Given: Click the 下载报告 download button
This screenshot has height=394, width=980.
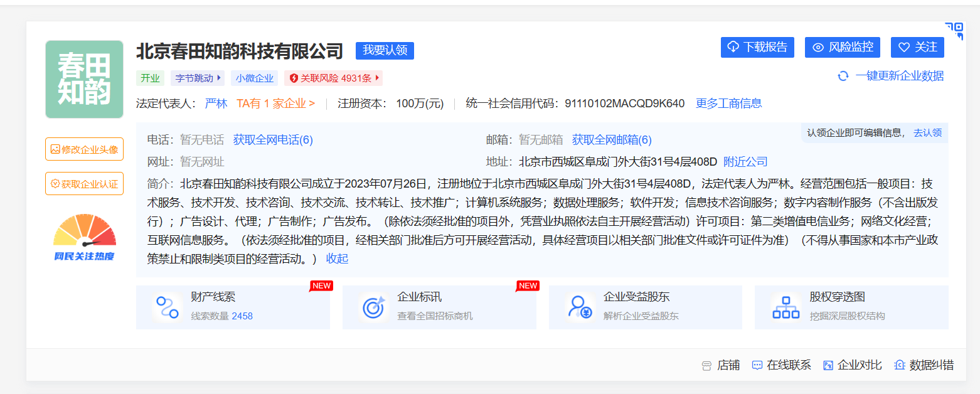Looking at the screenshot, I should point(757,48).
